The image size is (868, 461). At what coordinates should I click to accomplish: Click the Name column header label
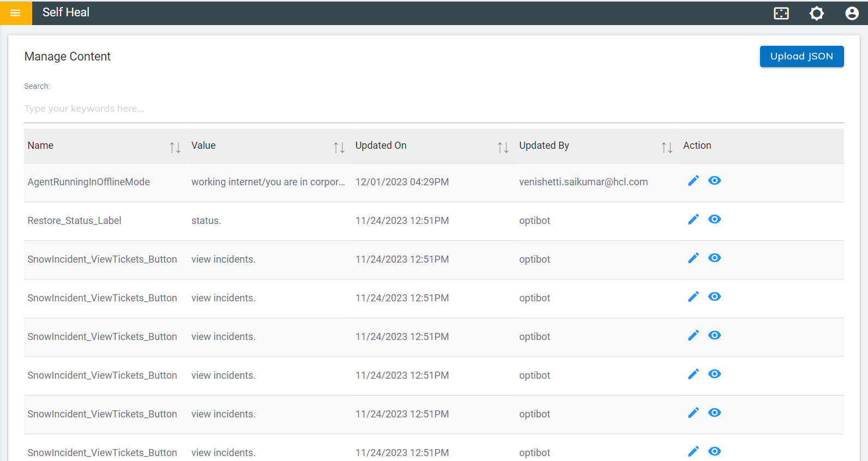pyautogui.click(x=41, y=145)
